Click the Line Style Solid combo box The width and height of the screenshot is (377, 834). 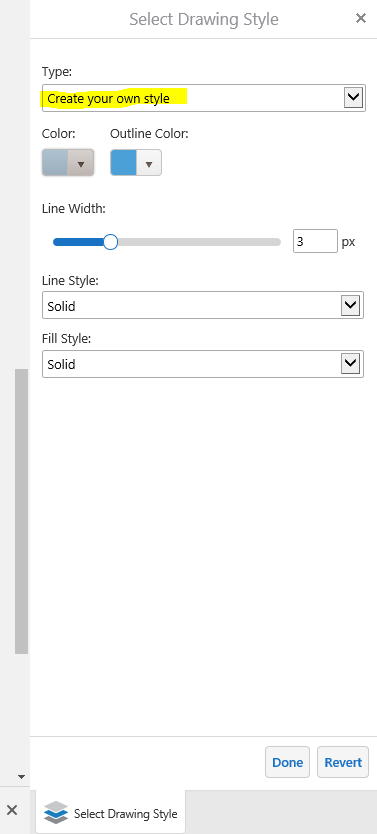203,305
